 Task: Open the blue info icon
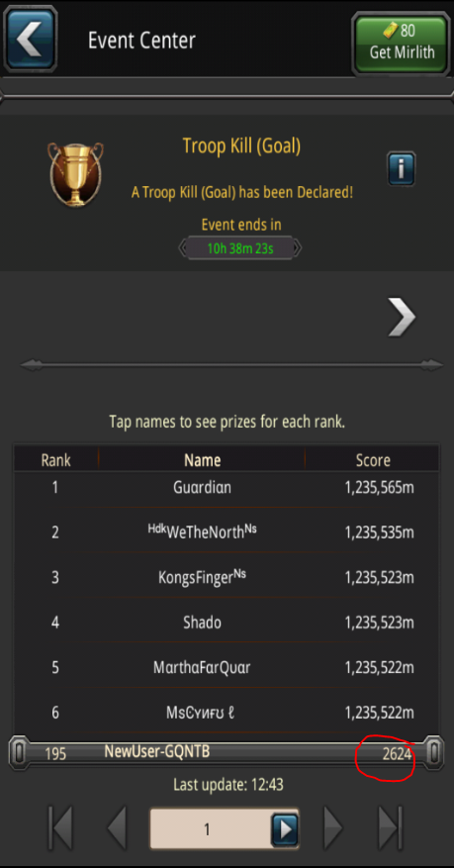(x=401, y=168)
